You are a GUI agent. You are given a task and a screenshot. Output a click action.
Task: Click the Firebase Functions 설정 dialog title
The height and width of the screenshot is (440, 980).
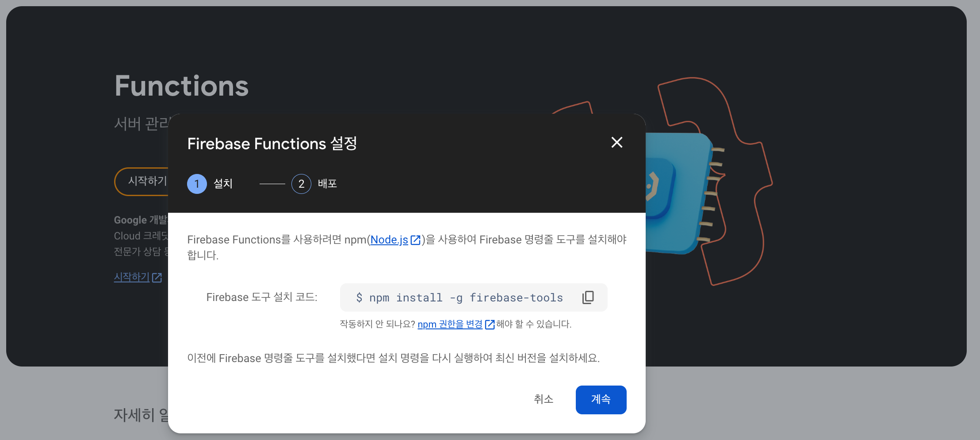[x=272, y=143]
